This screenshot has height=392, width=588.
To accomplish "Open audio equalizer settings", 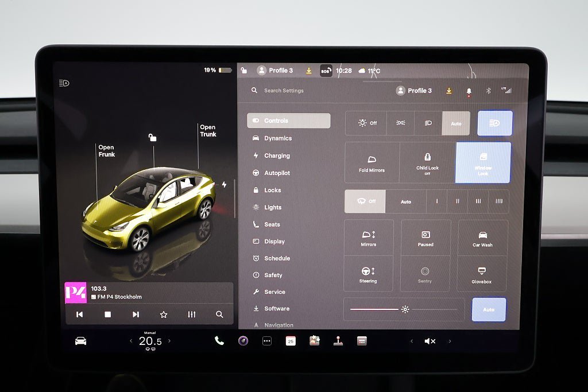I will coord(192,315).
